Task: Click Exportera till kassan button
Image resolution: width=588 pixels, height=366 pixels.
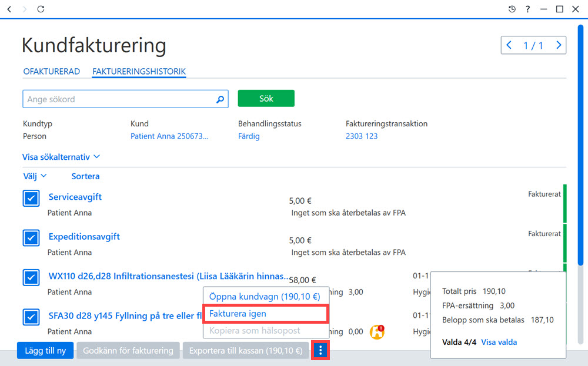Action: pyautogui.click(x=246, y=351)
